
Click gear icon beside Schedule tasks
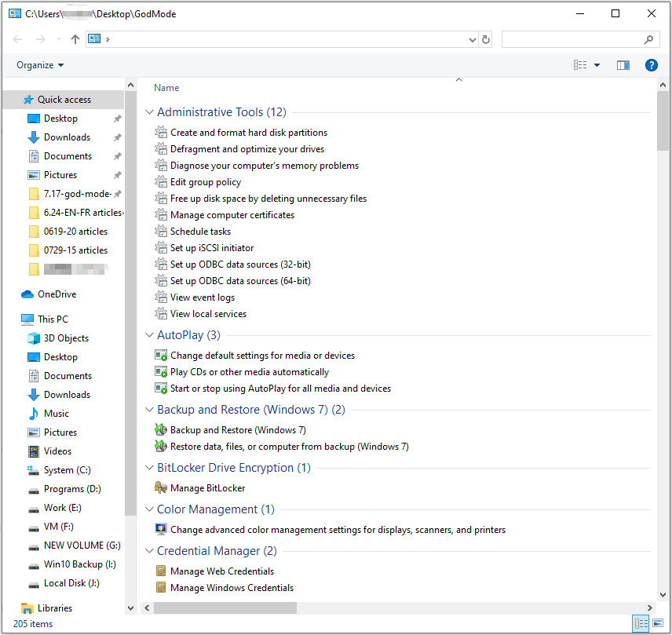pyautogui.click(x=161, y=231)
